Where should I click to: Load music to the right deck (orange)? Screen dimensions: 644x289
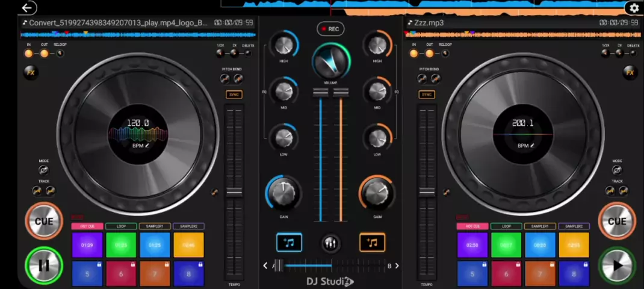[372, 243]
